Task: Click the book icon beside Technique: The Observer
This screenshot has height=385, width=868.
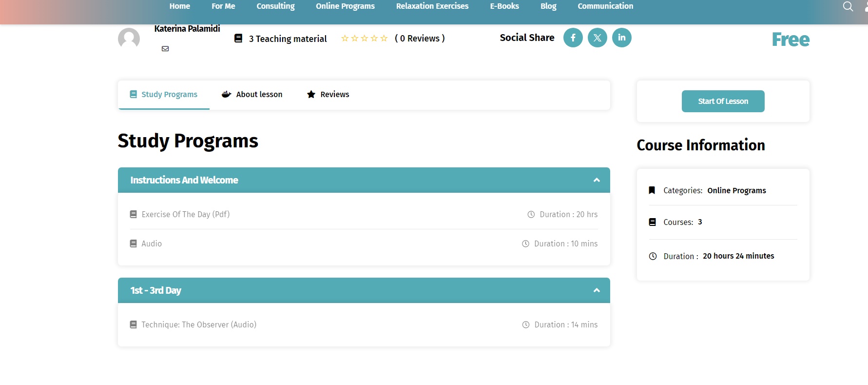Action: point(133,324)
